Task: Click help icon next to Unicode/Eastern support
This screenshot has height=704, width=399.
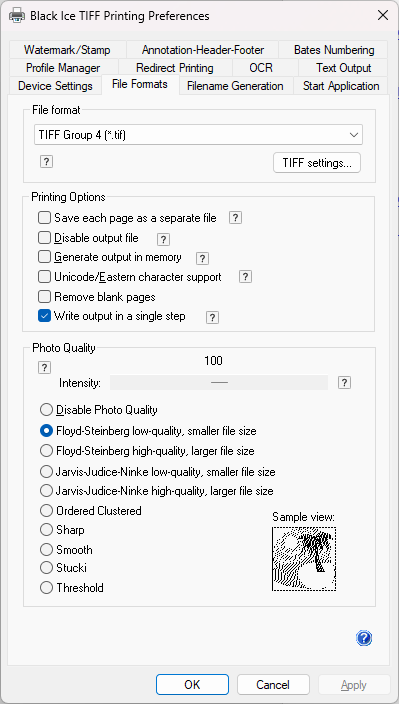Action: click(245, 277)
